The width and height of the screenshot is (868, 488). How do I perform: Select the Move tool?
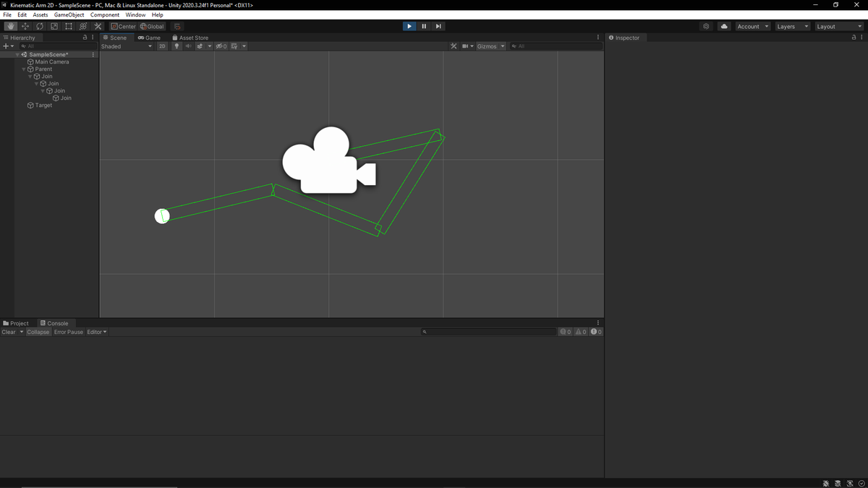(x=25, y=26)
